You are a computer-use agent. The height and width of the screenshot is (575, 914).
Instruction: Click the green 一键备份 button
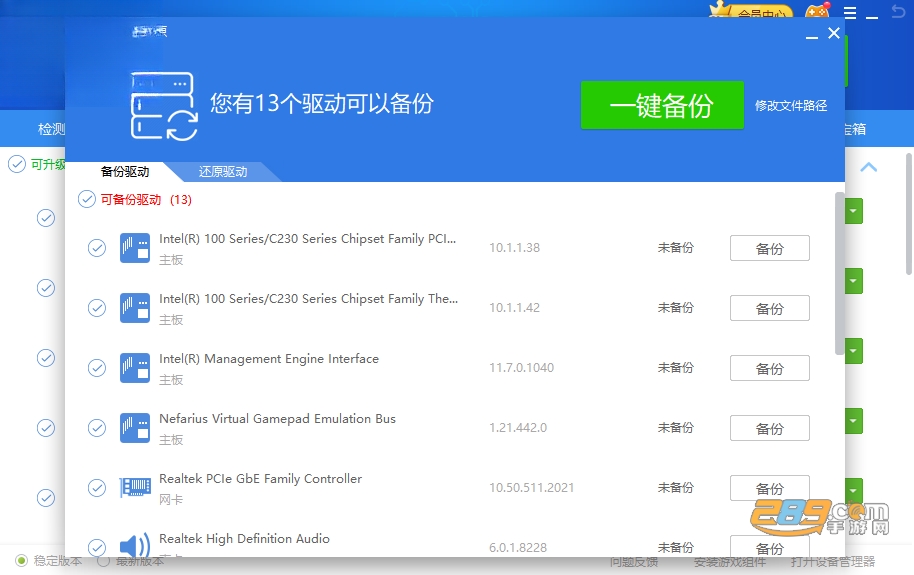662,106
